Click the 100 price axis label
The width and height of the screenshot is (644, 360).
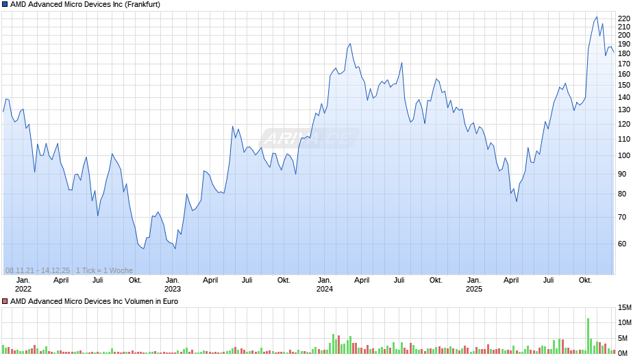[x=624, y=155]
